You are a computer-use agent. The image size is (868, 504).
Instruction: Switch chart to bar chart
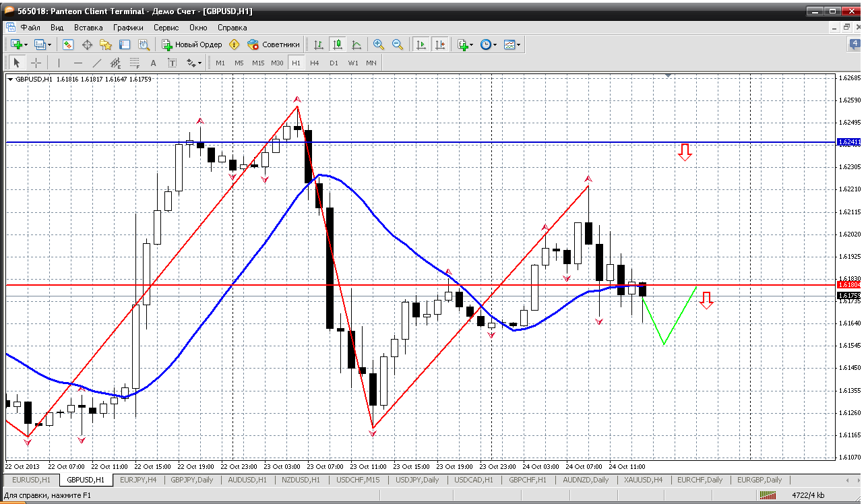[319, 44]
